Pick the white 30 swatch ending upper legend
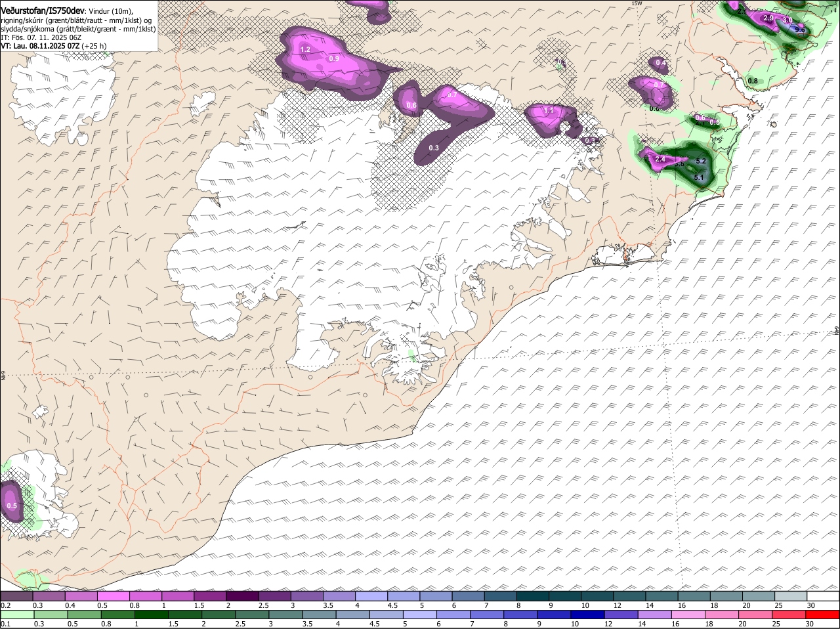Screen dimensions: 840x629 coord(823,596)
